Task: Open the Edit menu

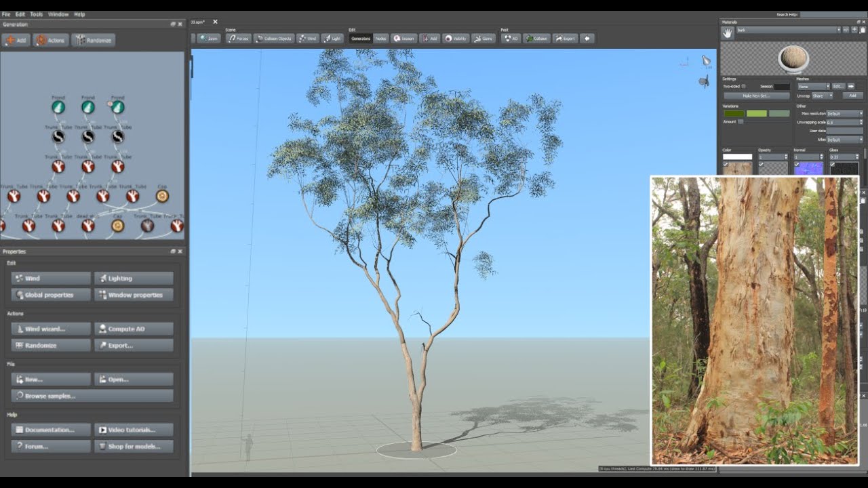Action: (20, 14)
